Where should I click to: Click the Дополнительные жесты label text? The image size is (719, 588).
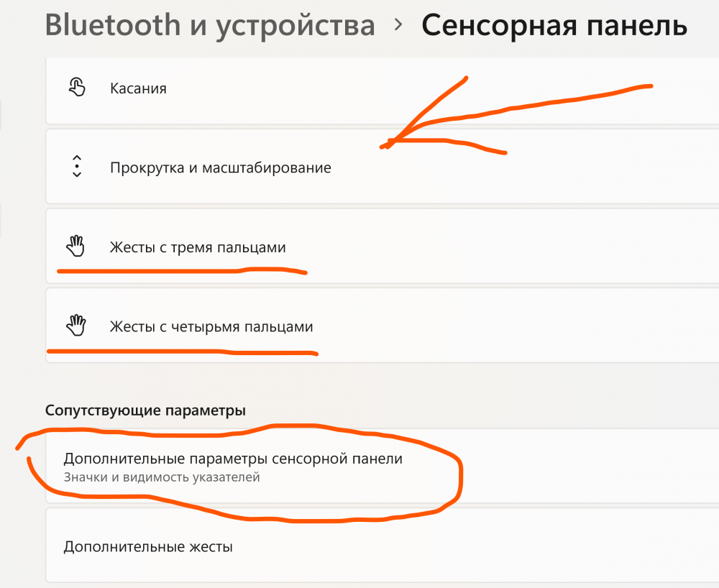pos(148,546)
